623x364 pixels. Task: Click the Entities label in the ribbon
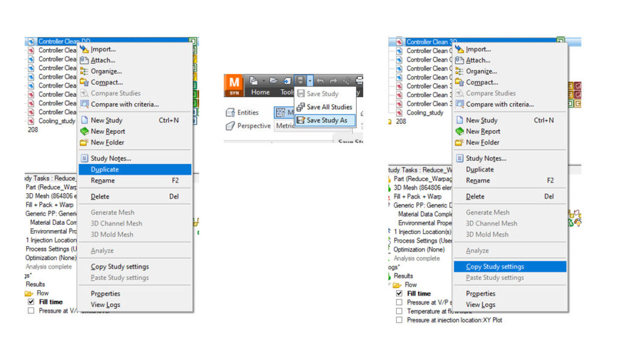click(x=248, y=113)
